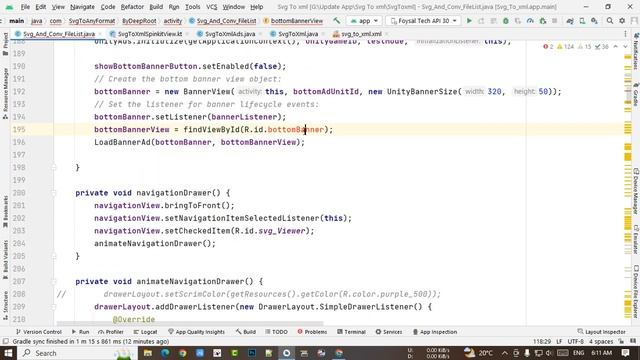Image resolution: width=640 pixels, height=360 pixels.
Task: Click the editor vertical scrollbar error stripe
Action: point(628,184)
